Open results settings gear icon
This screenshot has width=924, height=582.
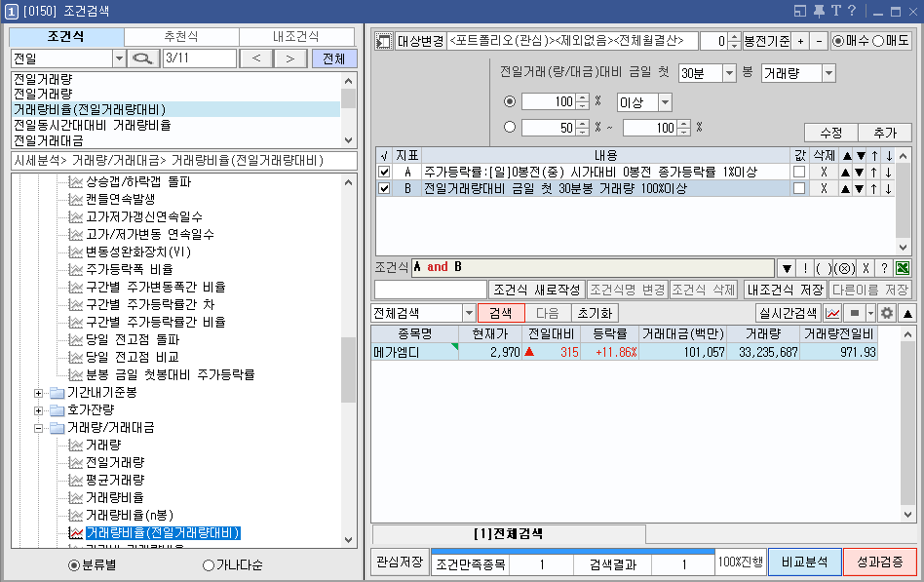point(886,313)
